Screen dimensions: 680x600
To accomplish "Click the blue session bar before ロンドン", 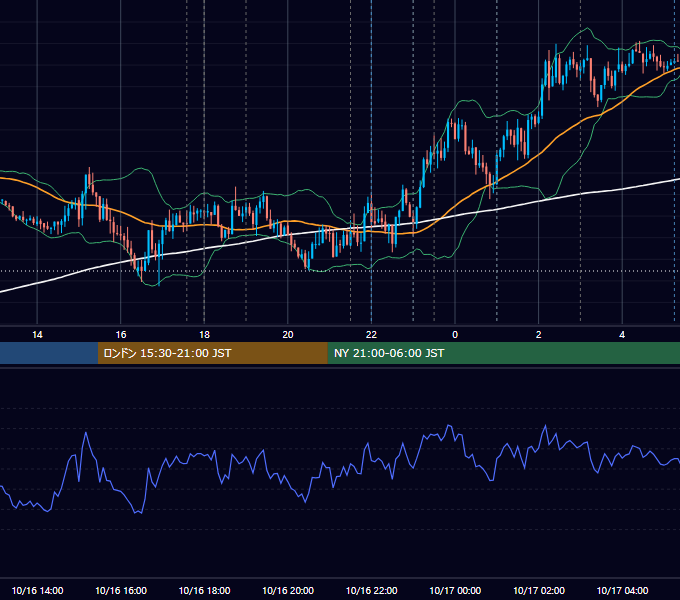I will [x=49, y=353].
